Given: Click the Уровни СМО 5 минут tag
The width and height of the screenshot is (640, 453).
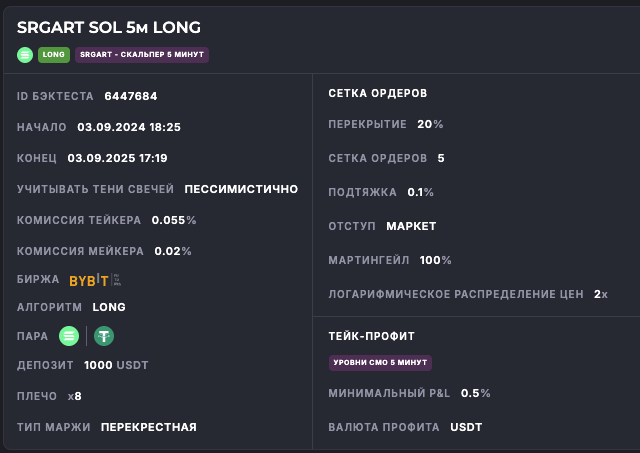Looking at the screenshot, I should (380, 362).
